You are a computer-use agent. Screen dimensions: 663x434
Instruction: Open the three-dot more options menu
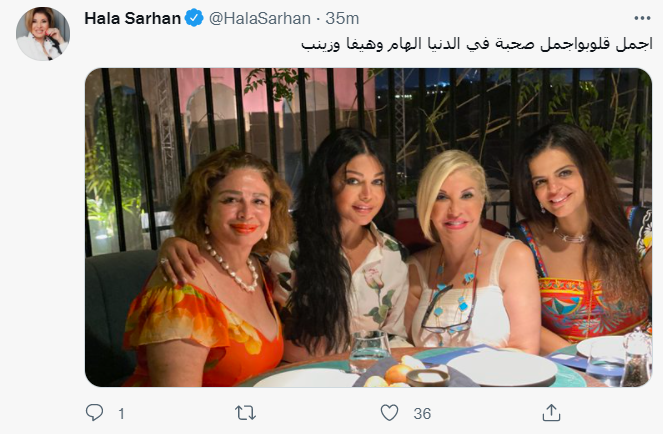642,18
